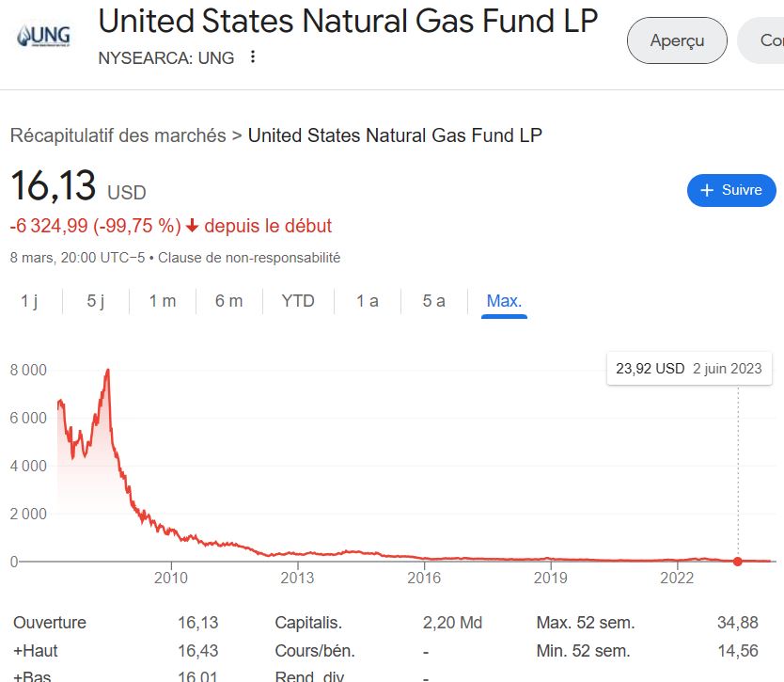784x682 pixels.
Task: Click the UNG fund logo icon
Action: (x=43, y=38)
